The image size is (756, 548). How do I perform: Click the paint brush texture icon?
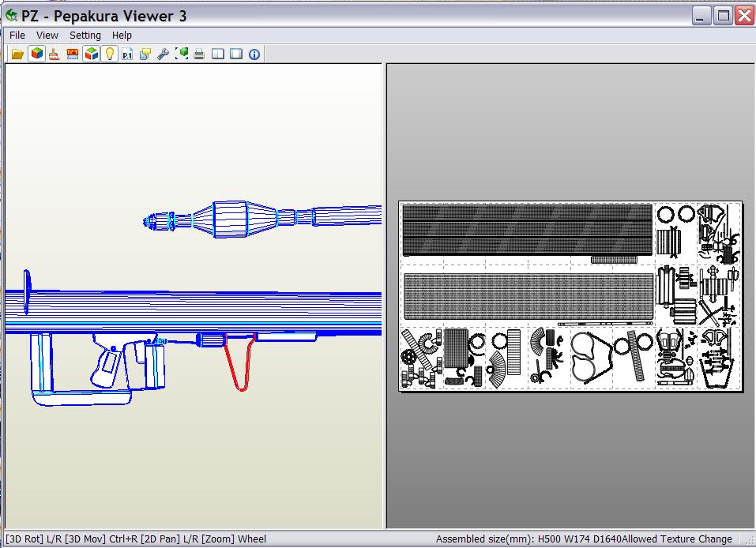click(x=55, y=54)
